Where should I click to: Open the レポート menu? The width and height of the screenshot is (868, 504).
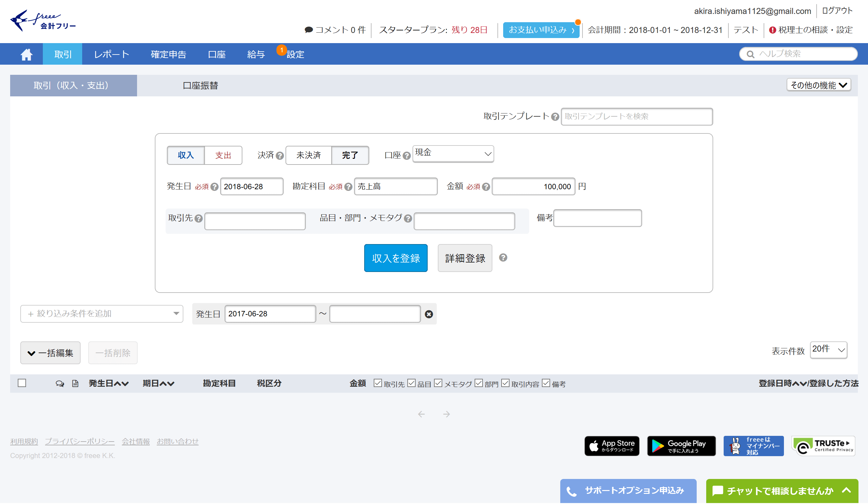pyautogui.click(x=112, y=55)
